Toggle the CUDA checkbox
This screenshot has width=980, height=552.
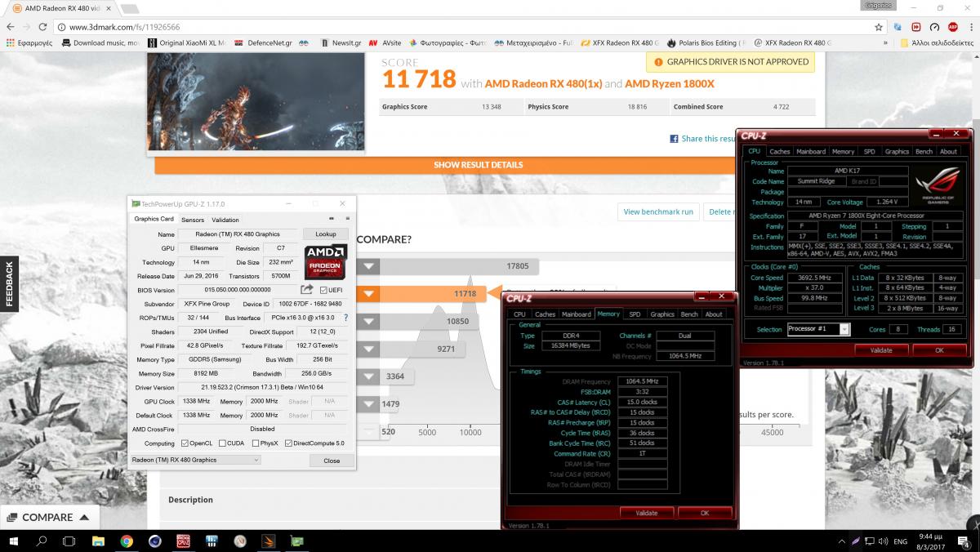(223, 443)
